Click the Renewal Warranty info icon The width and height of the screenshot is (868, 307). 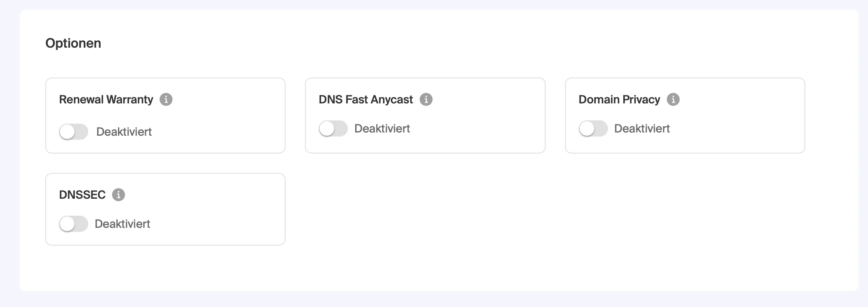[166, 99]
